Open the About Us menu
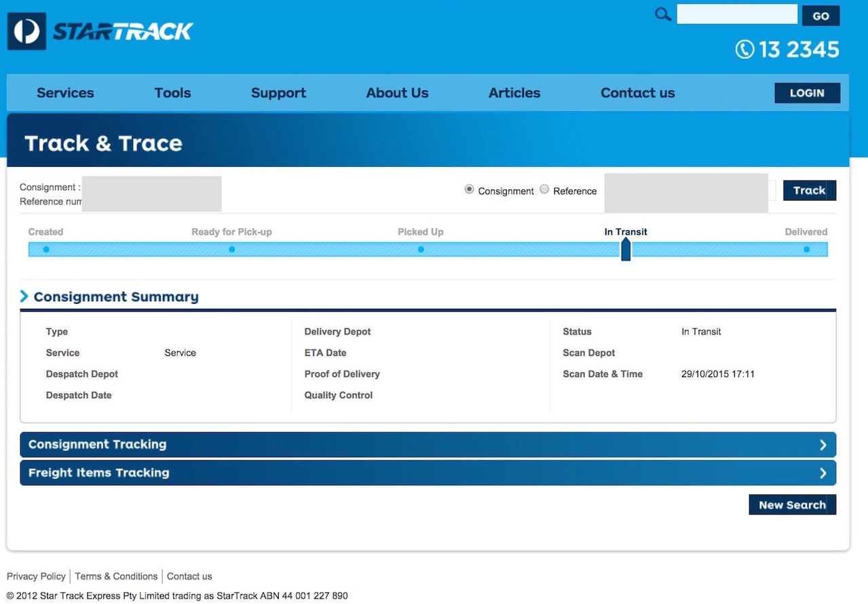The image size is (868, 604). point(397,93)
